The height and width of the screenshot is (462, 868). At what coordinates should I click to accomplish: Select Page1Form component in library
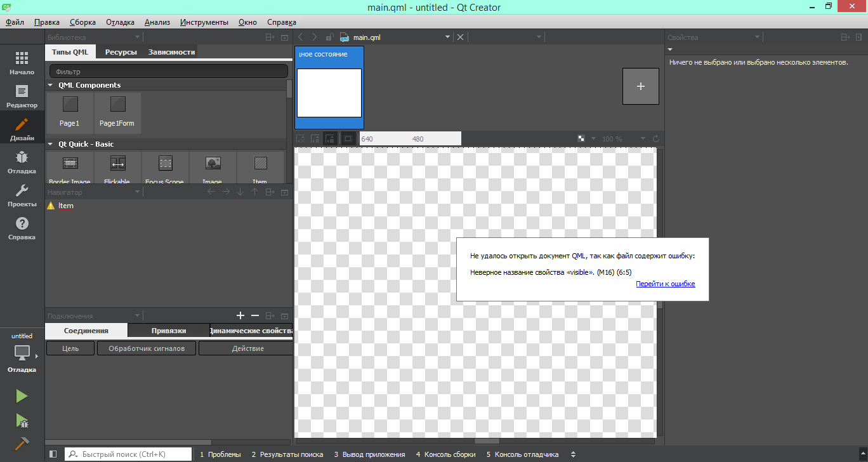[117, 113]
